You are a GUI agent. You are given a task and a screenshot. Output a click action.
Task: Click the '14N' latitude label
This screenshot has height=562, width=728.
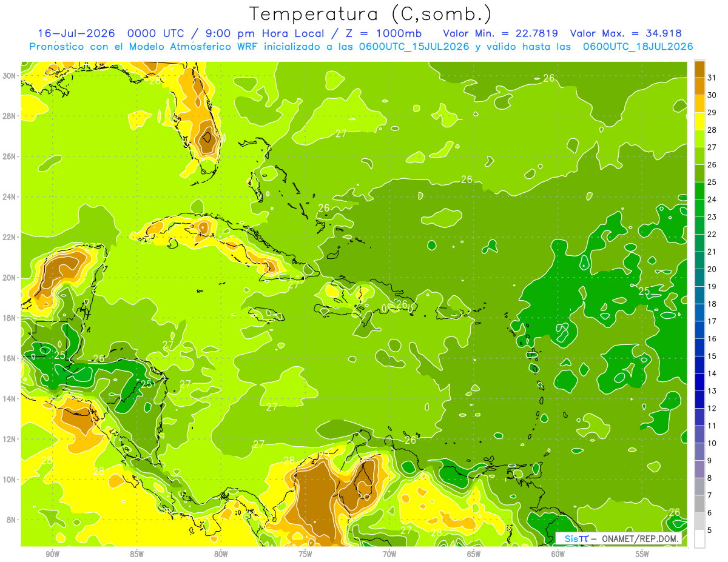[x=9, y=398]
